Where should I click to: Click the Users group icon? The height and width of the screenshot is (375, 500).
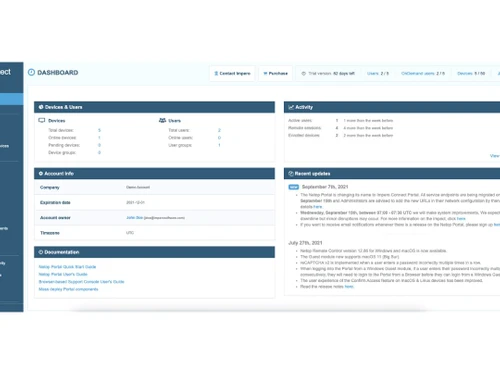pyautogui.click(x=162, y=120)
